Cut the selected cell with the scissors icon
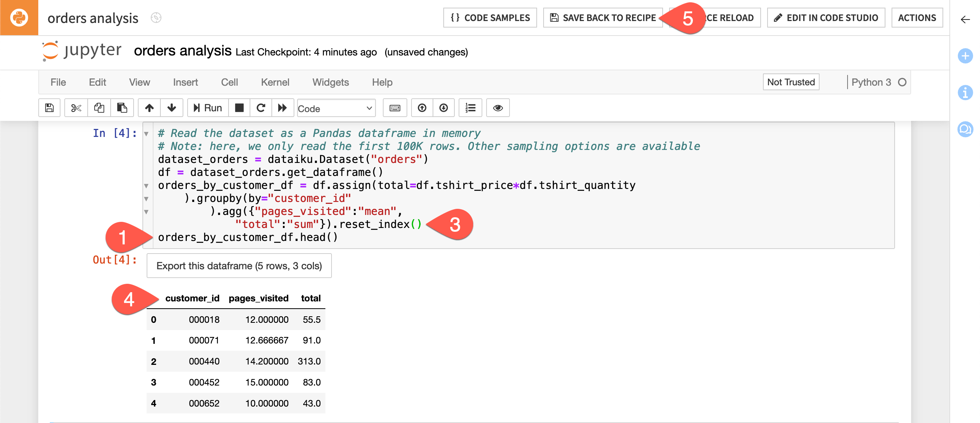980x423 pixels. click(75, 108)
